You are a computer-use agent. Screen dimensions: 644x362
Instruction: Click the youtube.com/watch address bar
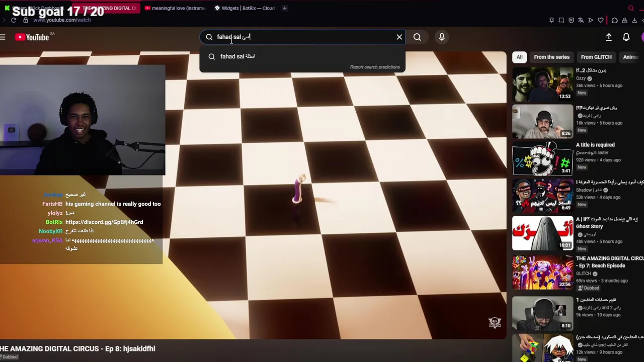(62, 20)
